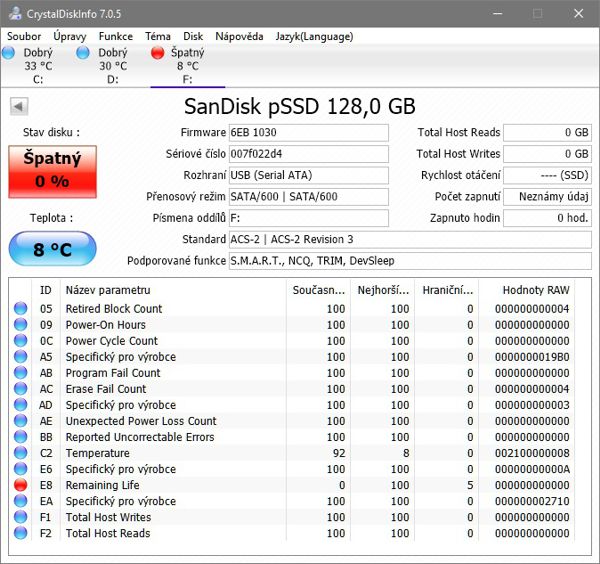Click the blue 8 °C temperature button
This screenshot has width=600, height=564.
(x=52, y=249)
